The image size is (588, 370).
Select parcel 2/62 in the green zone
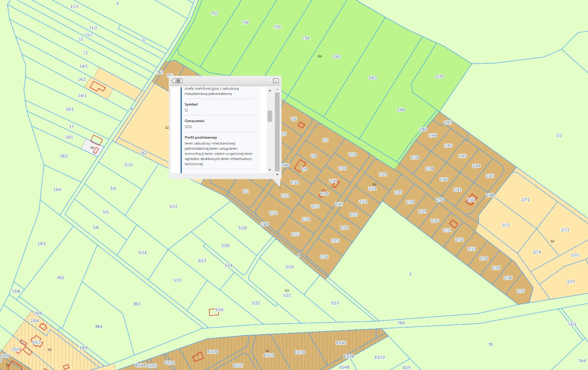[336, 57]
